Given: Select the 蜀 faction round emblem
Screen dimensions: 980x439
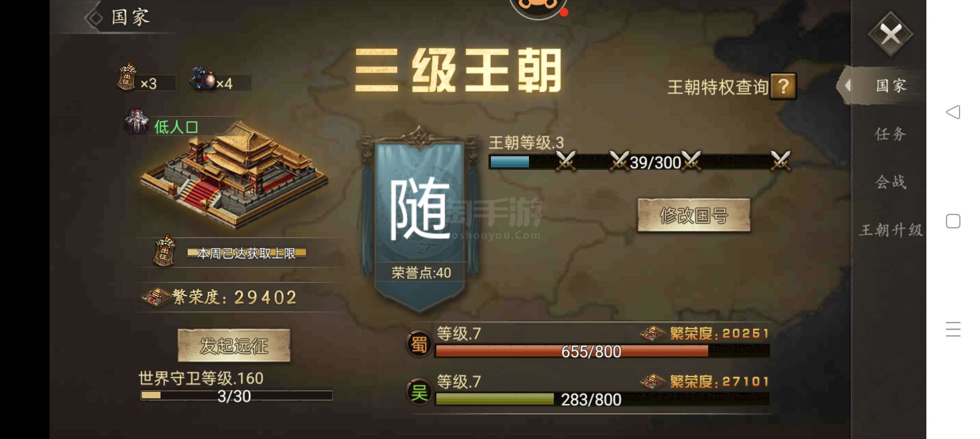Looking at the screenshot, I should coord(419,344).
